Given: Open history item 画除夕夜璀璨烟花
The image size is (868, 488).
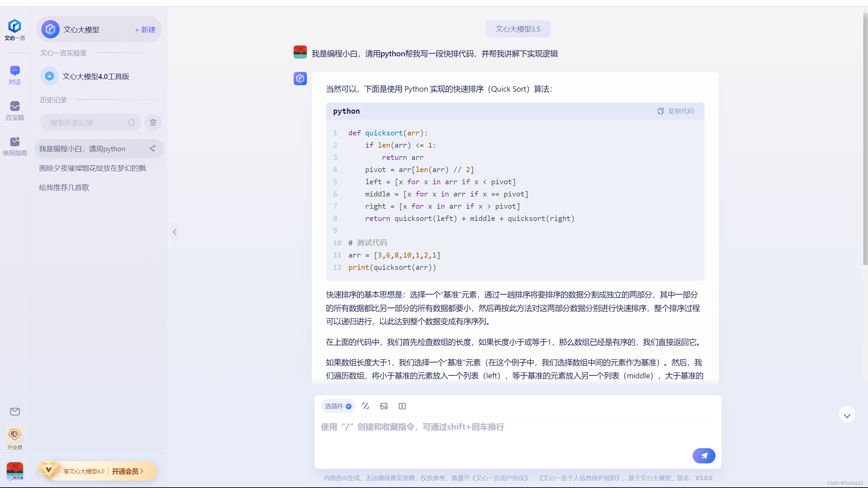Looking at the screenshot, I should point(93,168).
